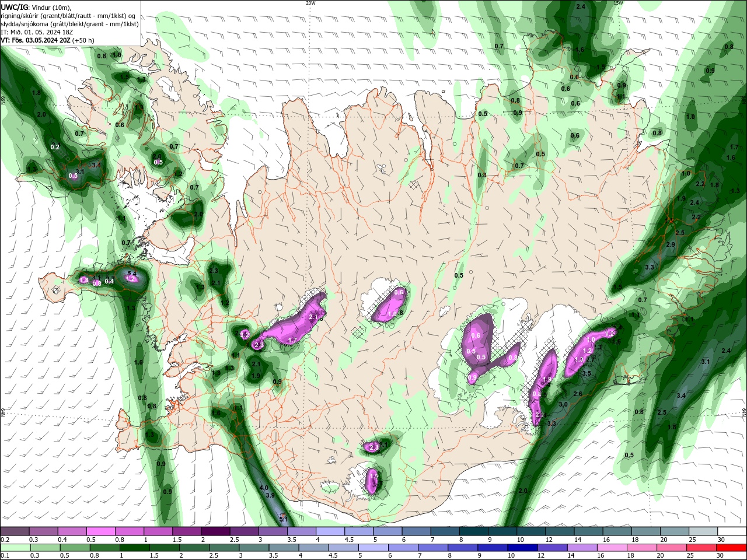This screenshot has width=747, height=560.
Task: Select the light pink 16–18 rain swatch
Action: tap(613, 548)
